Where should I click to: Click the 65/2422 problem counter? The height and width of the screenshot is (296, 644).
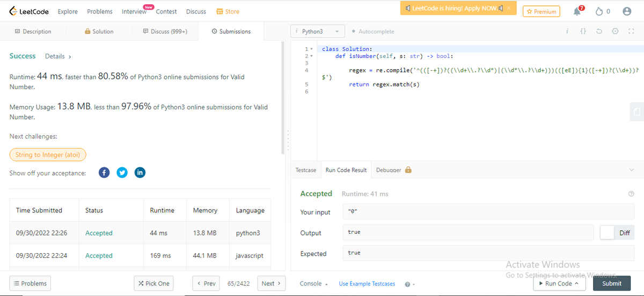(x=238, y=284)
